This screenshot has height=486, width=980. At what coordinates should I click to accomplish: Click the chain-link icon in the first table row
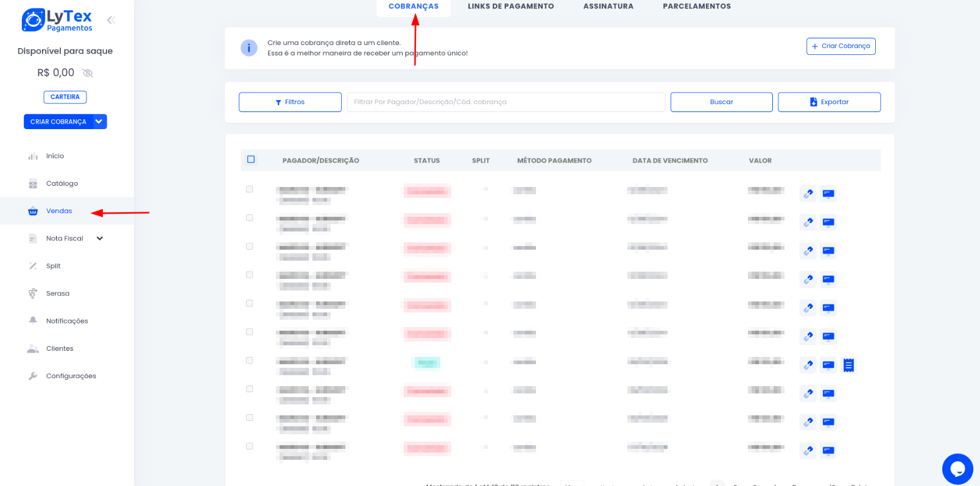point(808,194)
